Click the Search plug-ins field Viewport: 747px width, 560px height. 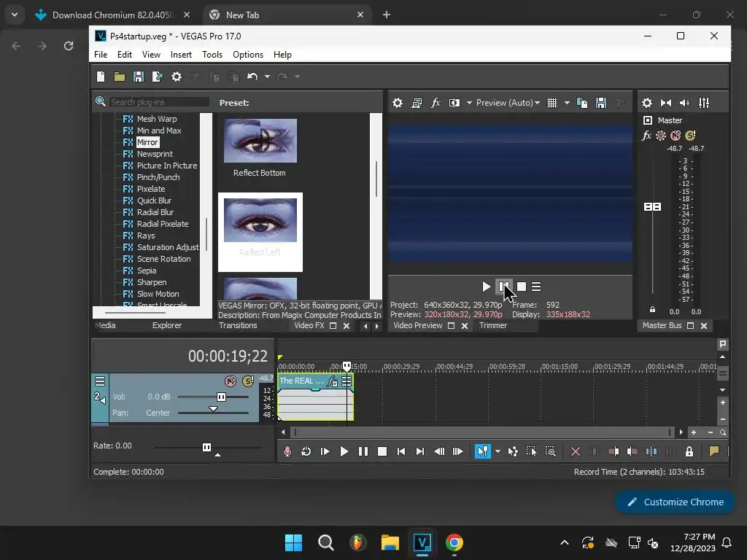(x=159, y=102)
